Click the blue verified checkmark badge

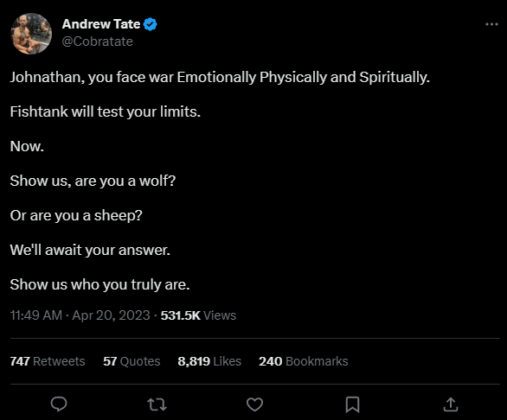(150, 24)
